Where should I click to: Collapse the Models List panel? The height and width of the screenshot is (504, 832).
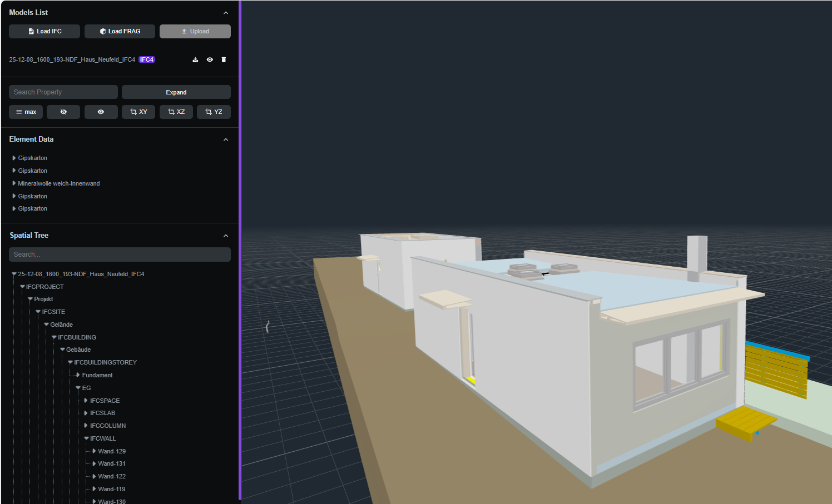[226, 13]
